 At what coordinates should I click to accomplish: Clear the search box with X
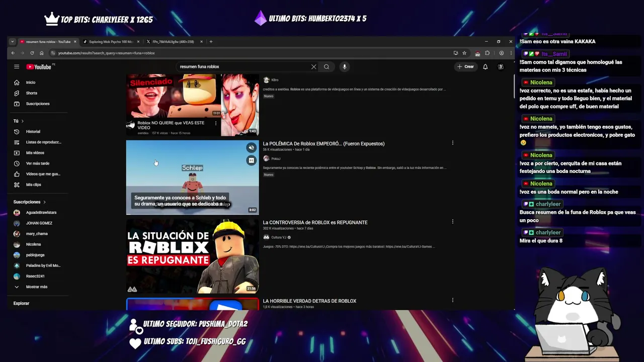point(313,66)
